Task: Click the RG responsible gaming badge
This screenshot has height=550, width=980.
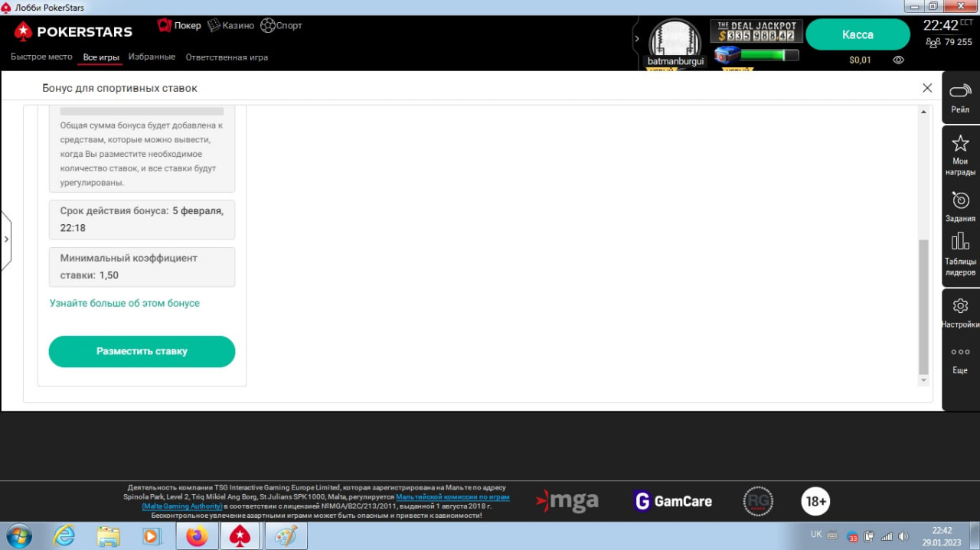Action: click(x=758, y=501)
